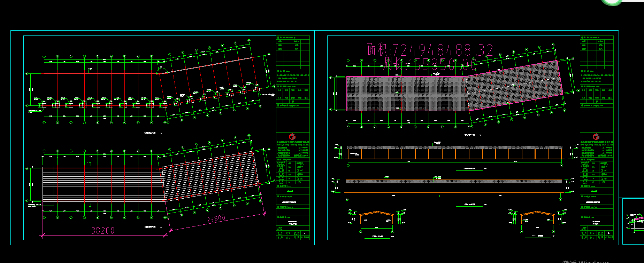
Task: Click the 周长:155850.00 perimeter annotation
Action: [430, 64]
